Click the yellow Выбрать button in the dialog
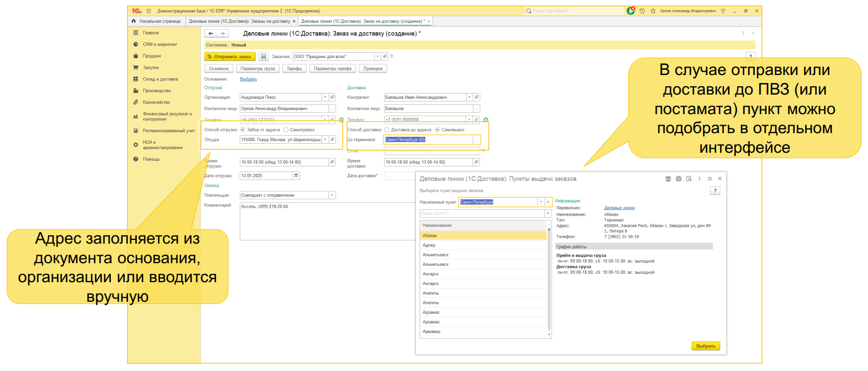This screenshot has width=868, height=371. (705, 346)
